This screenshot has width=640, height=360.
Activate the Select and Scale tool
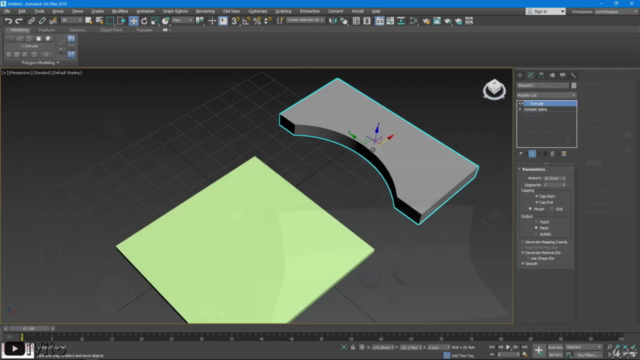tap(155, 21)
